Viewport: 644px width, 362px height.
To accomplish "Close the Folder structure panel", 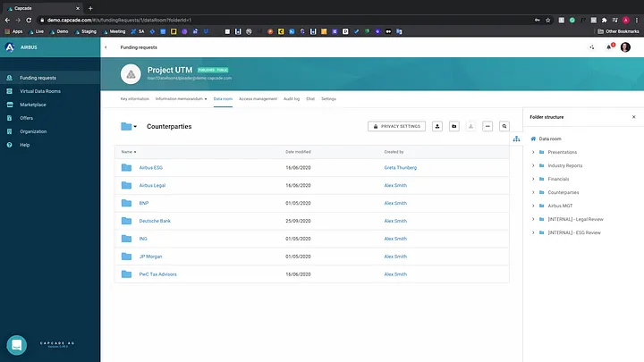I will click(634, 117).
